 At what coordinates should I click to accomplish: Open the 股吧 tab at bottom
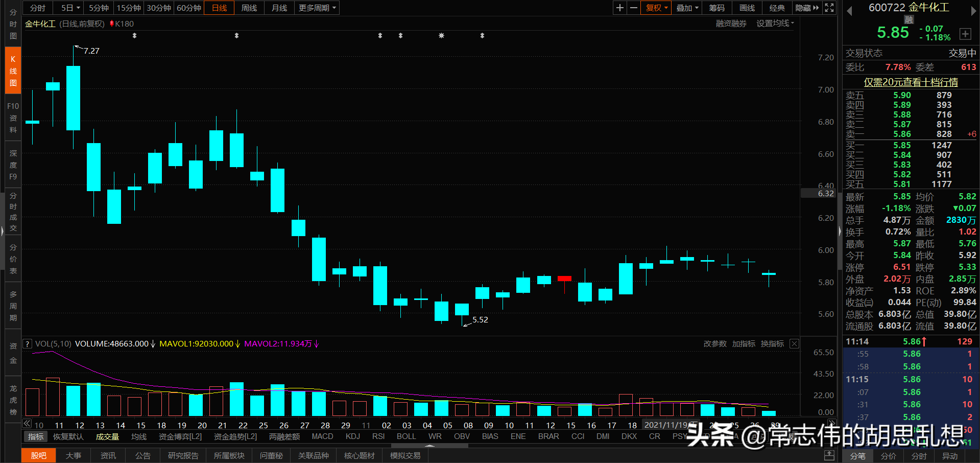tap(38, 455)
